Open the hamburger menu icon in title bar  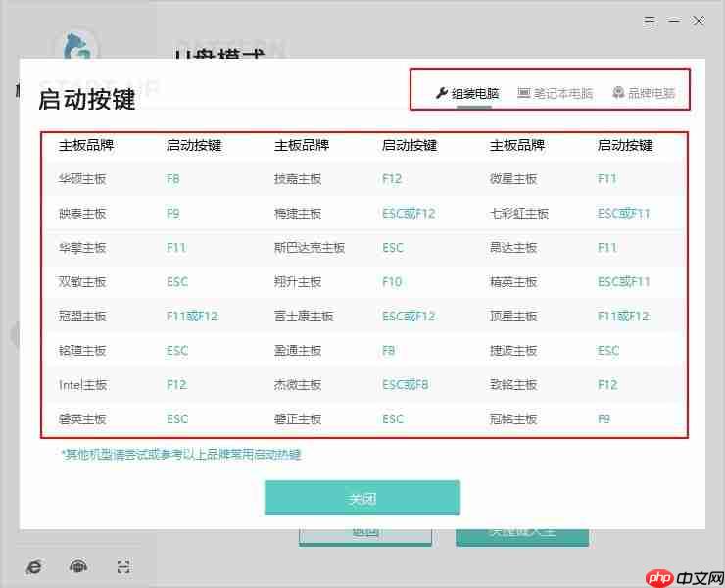(x=650, y=21)
